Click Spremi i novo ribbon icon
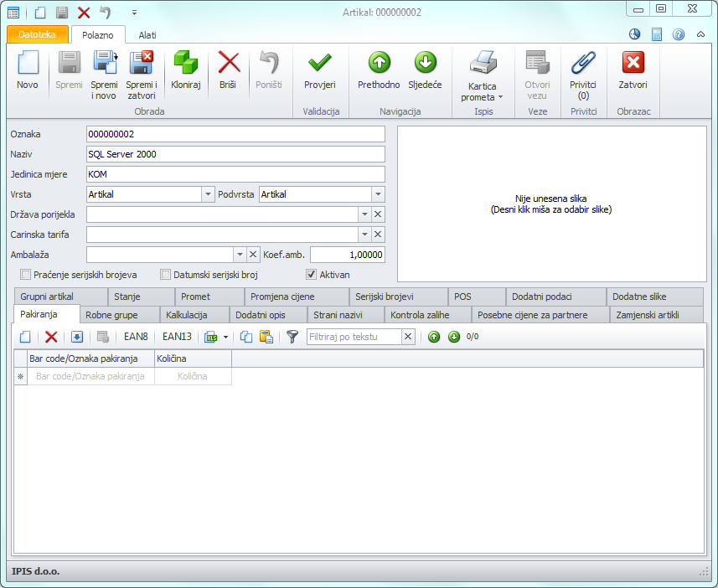The image size is (718, 588). point(105,62)
